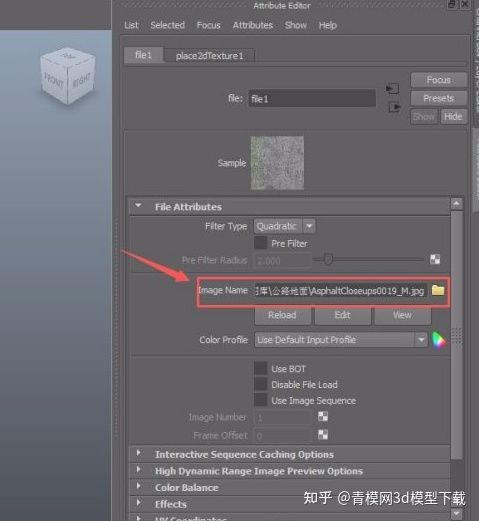Click the Pre Filter Radius slider handle
The image size is (479, 521).
click(328, 259)
